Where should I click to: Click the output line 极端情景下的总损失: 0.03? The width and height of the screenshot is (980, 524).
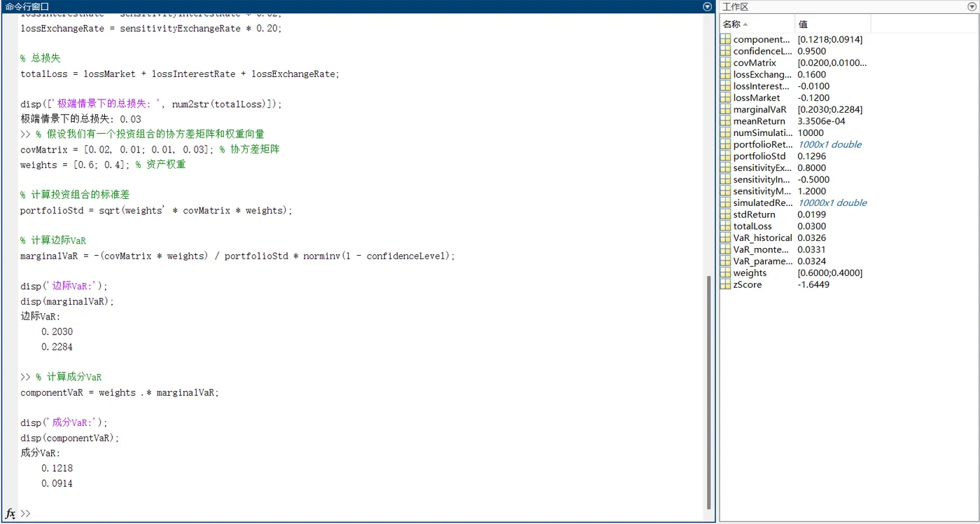pos(80,119)
